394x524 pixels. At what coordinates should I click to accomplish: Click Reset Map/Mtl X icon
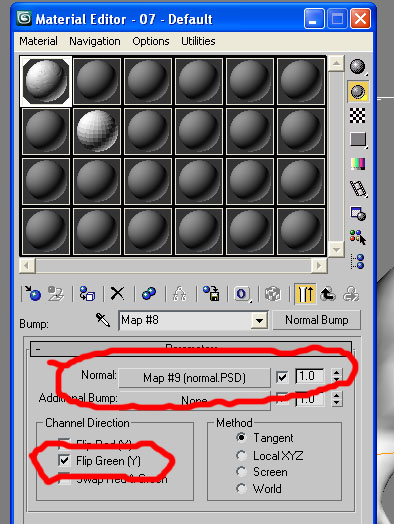point(117,294)
